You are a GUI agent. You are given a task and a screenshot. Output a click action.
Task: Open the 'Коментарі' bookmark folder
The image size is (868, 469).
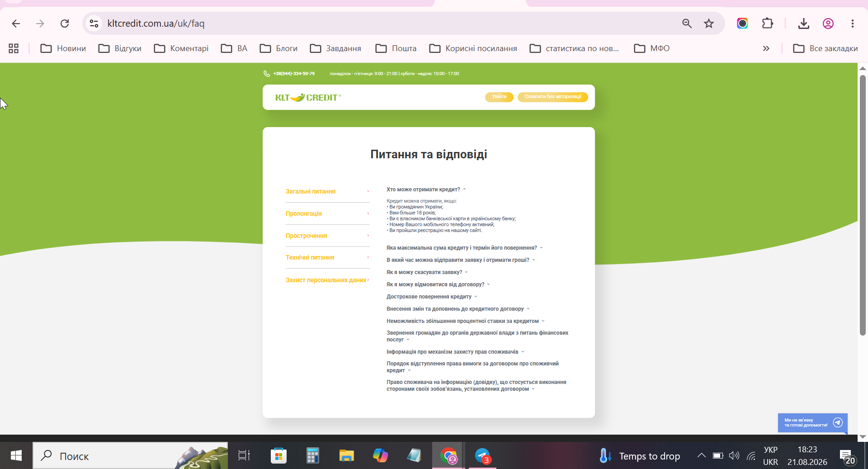[x=181, y=48]
